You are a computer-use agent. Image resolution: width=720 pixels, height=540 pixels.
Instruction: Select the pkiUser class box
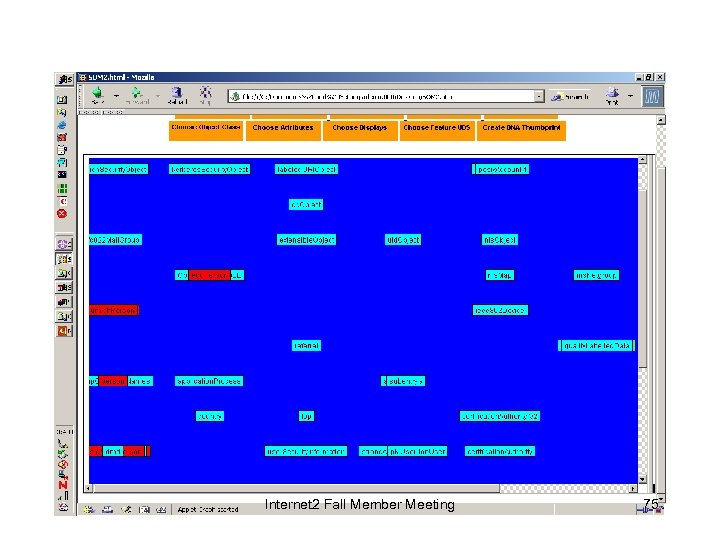pyautogui.click(x=417, y=451)
